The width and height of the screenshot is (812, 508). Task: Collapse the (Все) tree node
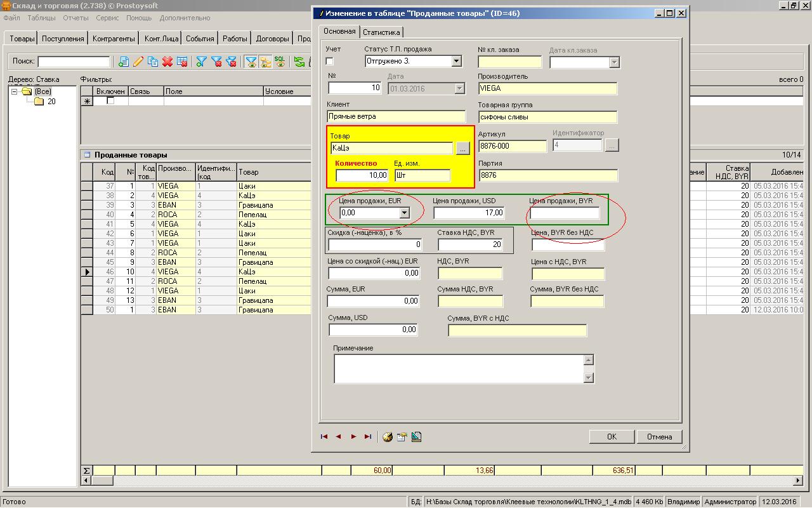click(15, 92)
